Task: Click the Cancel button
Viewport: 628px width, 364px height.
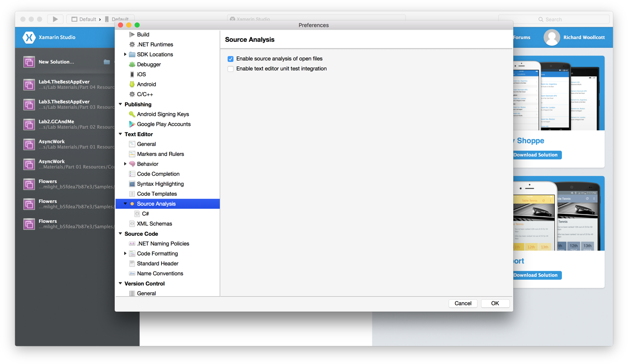Action: pos(463,303)
